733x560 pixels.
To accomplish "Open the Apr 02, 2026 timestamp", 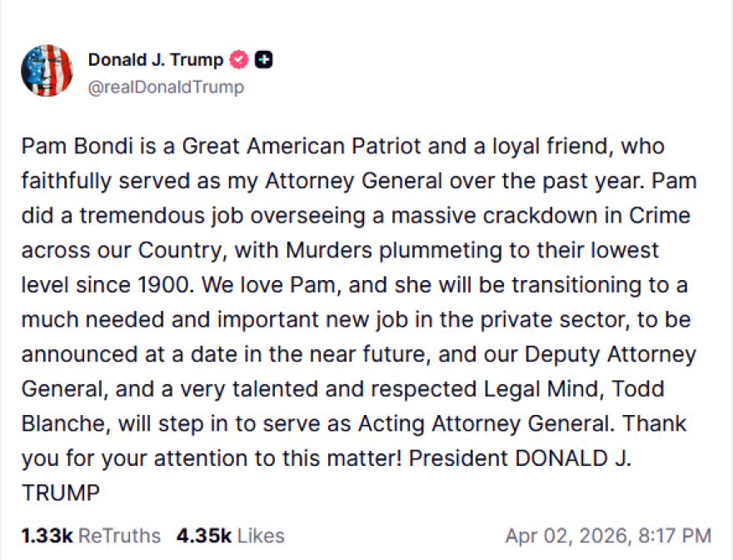I will pos(608,535).
